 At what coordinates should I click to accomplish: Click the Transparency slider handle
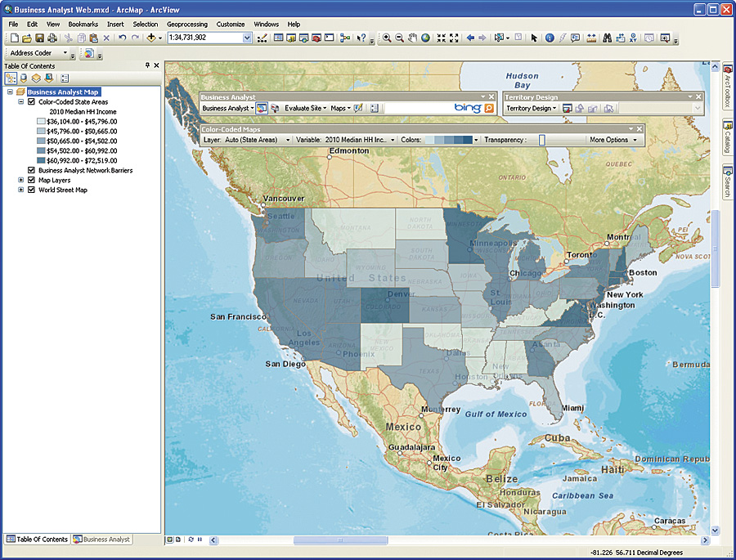point(541,140)
